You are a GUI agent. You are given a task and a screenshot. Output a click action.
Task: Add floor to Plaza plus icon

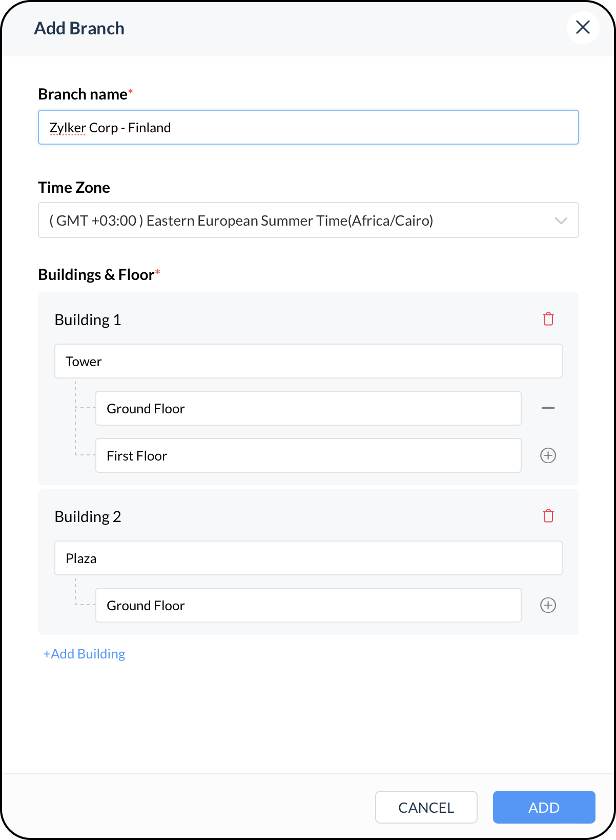[548, 605]
